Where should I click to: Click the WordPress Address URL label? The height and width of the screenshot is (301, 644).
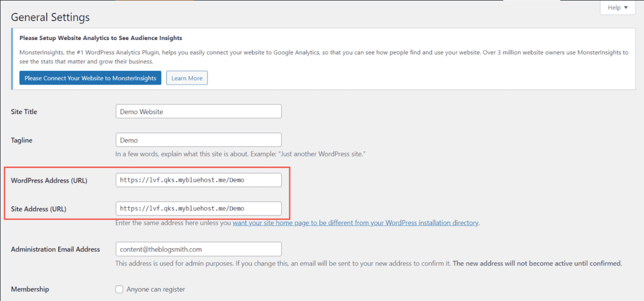click(49, 180)
